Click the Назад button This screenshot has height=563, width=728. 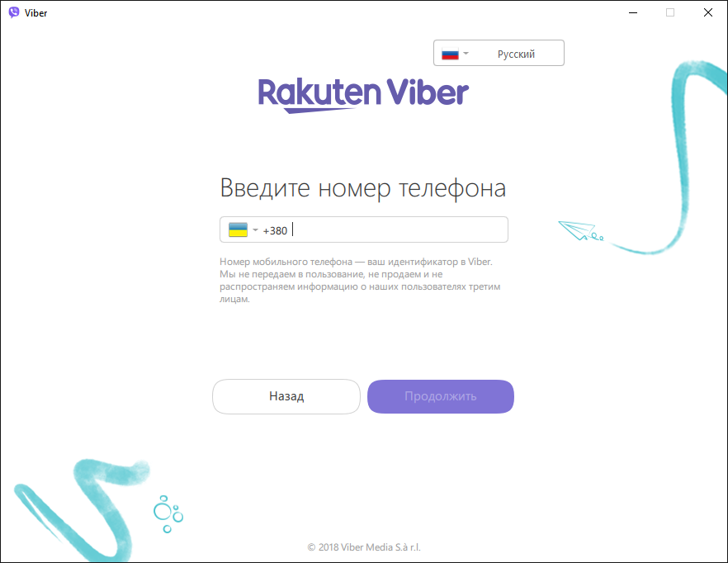point(286,396)
